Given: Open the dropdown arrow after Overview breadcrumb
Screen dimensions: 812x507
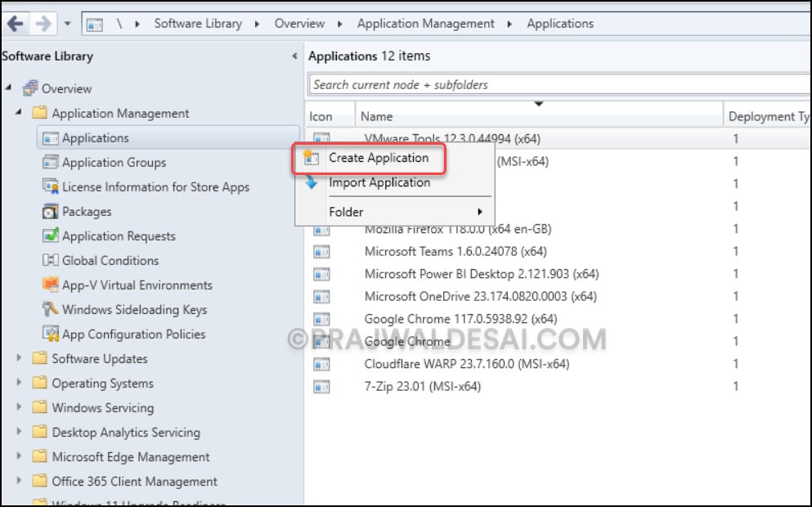Looking at the screenshot, I should tap(339, 25).
